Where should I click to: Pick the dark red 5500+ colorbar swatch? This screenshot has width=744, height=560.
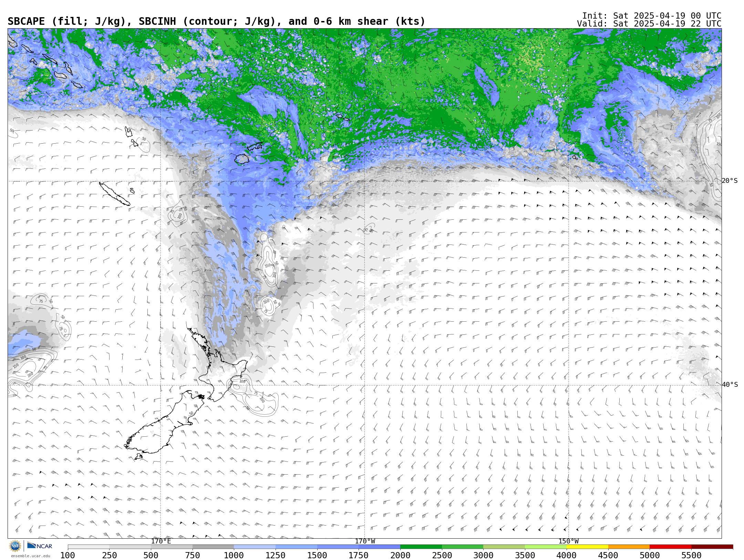[712, 547]
